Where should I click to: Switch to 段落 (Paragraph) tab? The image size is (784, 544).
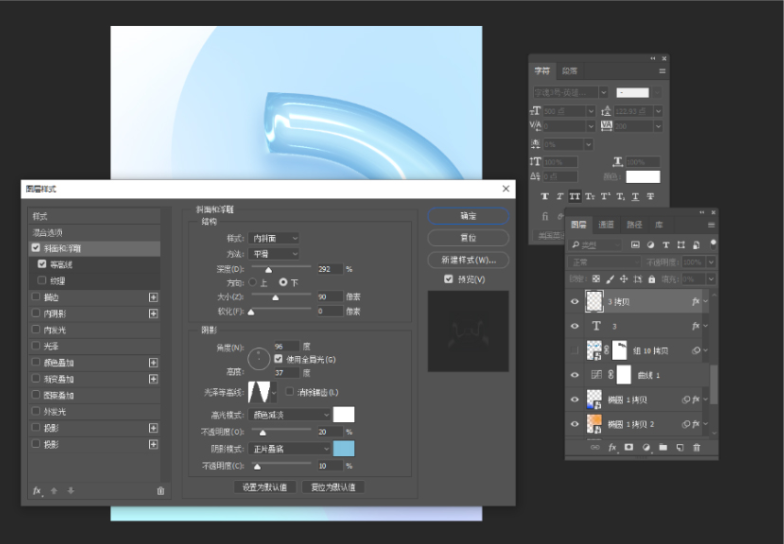[569, 71]
